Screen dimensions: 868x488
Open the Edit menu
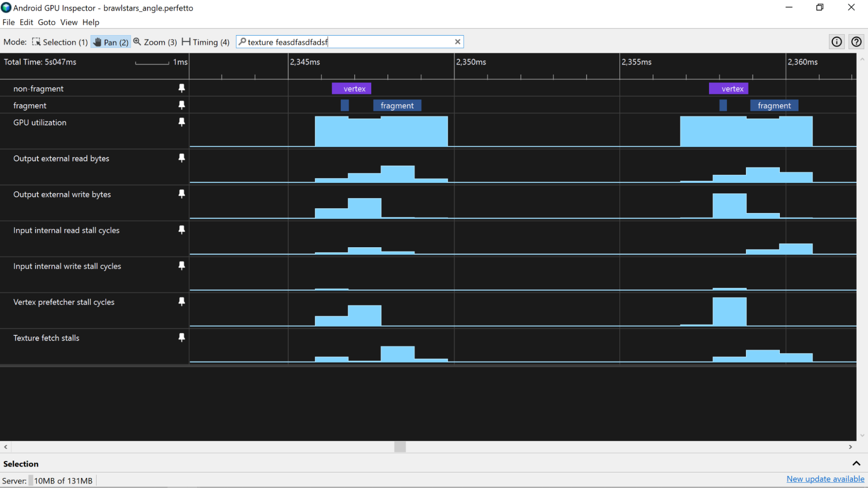pos(25,22)
